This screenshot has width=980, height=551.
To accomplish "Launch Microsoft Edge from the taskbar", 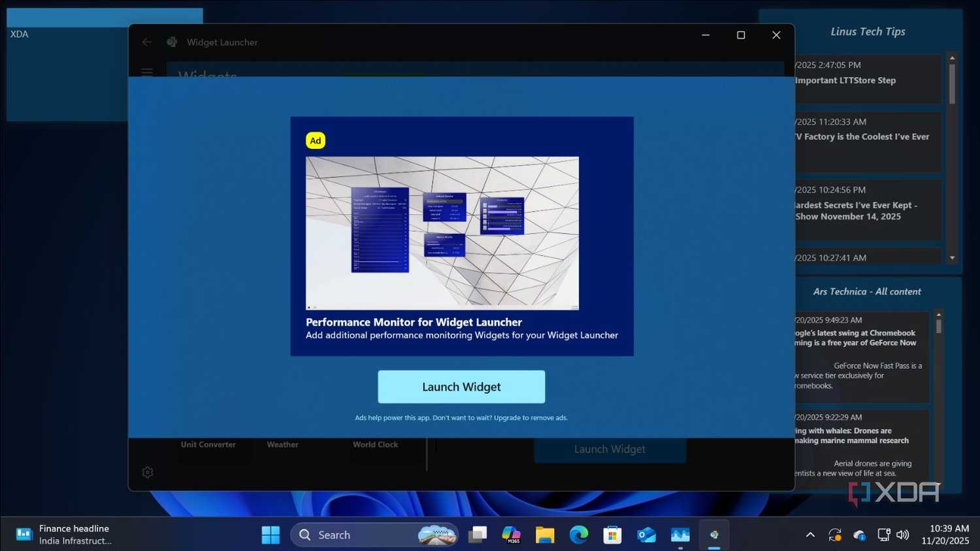I will click(x=579, y=535).
